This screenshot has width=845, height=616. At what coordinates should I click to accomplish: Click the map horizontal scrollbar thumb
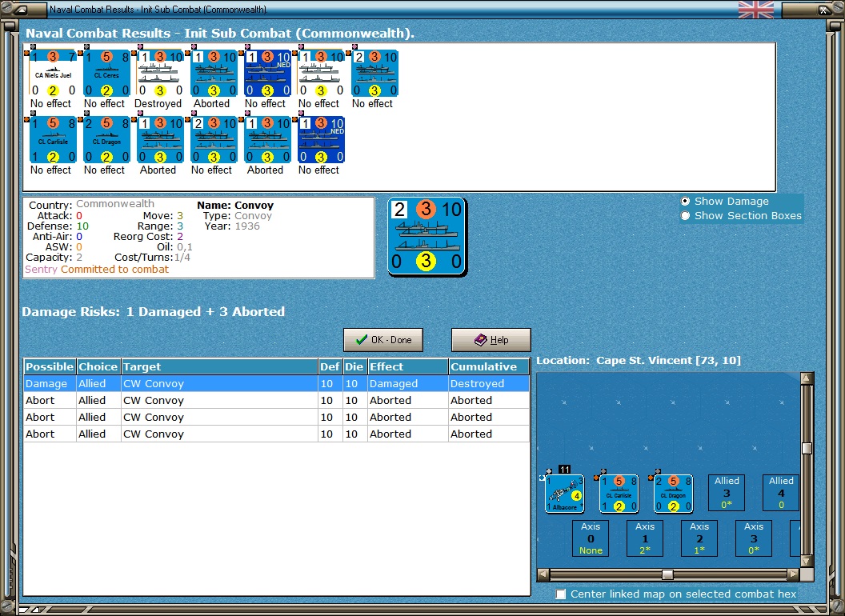667,574
